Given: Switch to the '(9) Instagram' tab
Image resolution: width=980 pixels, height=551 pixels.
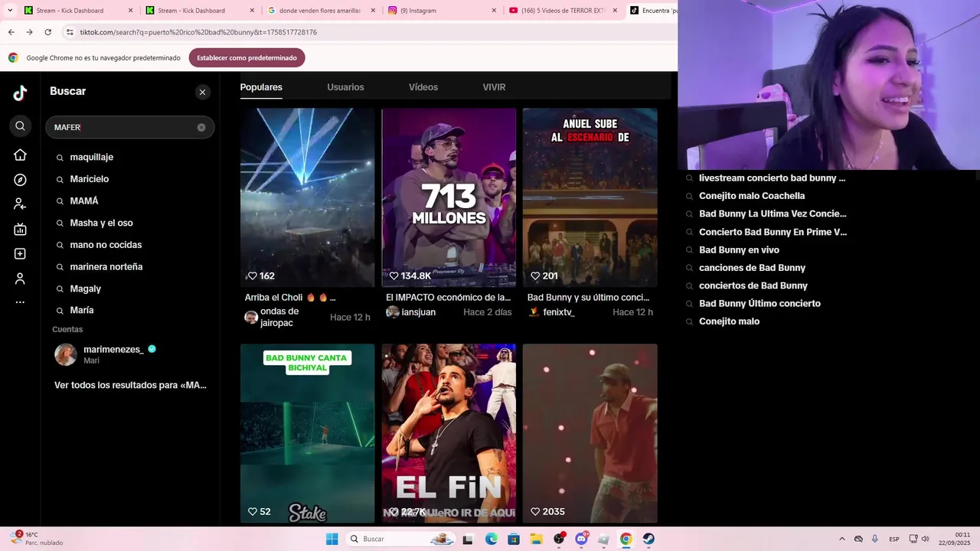Looking at the screenshot, I should point(441,11).
